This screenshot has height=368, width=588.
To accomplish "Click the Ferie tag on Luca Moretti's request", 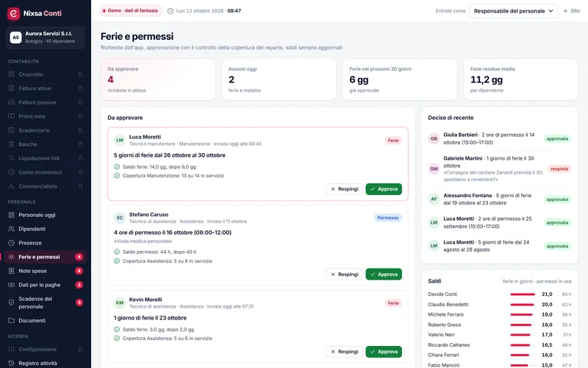I will point(393,141).
